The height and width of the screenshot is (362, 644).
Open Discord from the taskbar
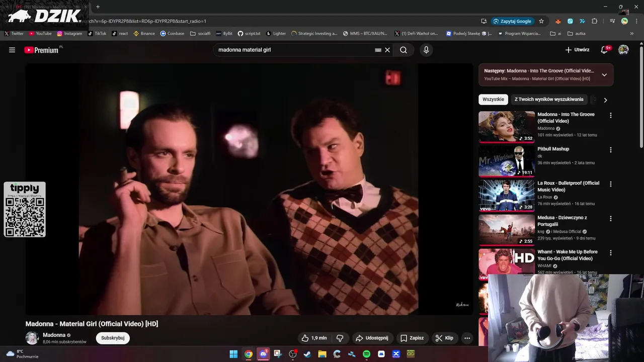(263, 354)
